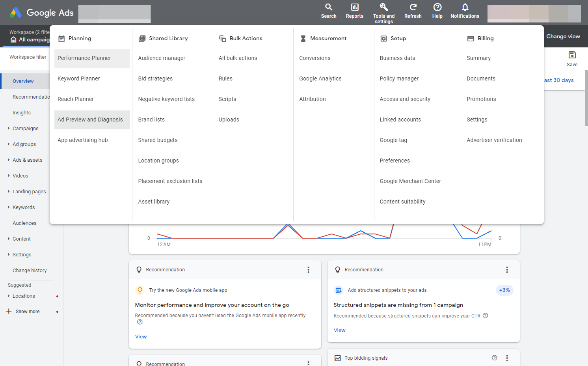Open Insights in the sidebar

(x=22, y=113)
